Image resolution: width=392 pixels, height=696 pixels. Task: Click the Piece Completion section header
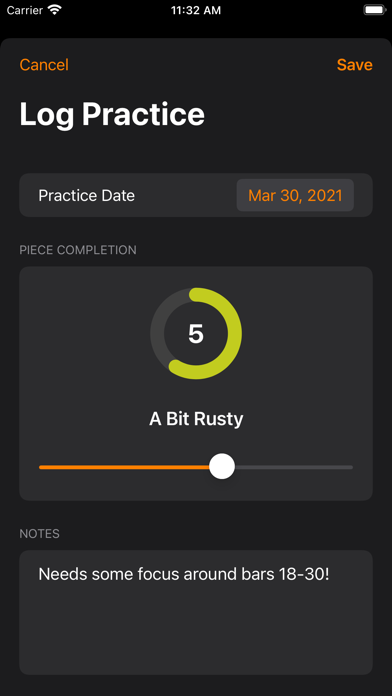(x=78, y=250)
